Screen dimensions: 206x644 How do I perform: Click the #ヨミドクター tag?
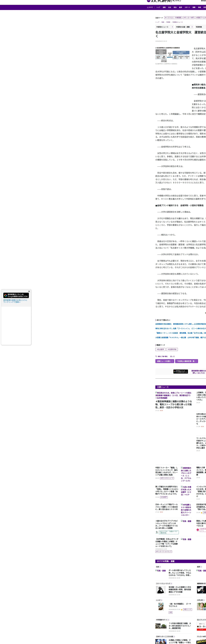169,532
